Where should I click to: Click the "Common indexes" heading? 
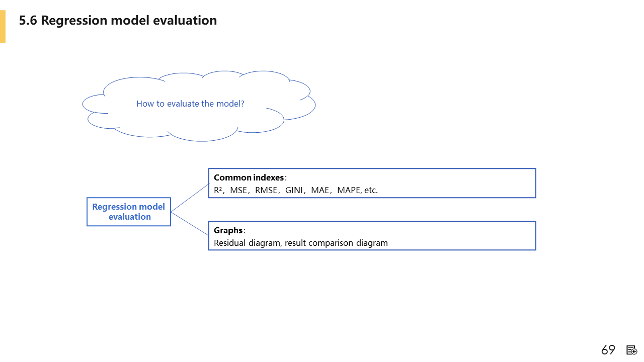click(x=249, y=177)
